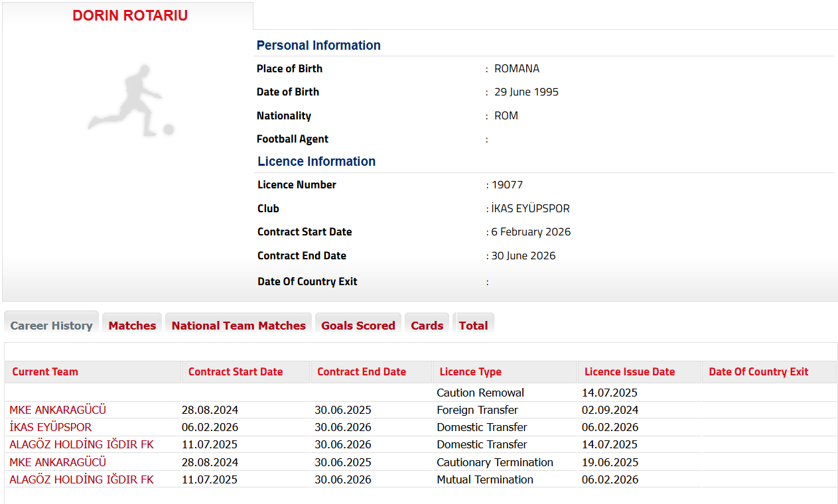This screenshot has height=504, width=838.
Task: Click the Contract Start Date column header
Action: coord(236,372)
